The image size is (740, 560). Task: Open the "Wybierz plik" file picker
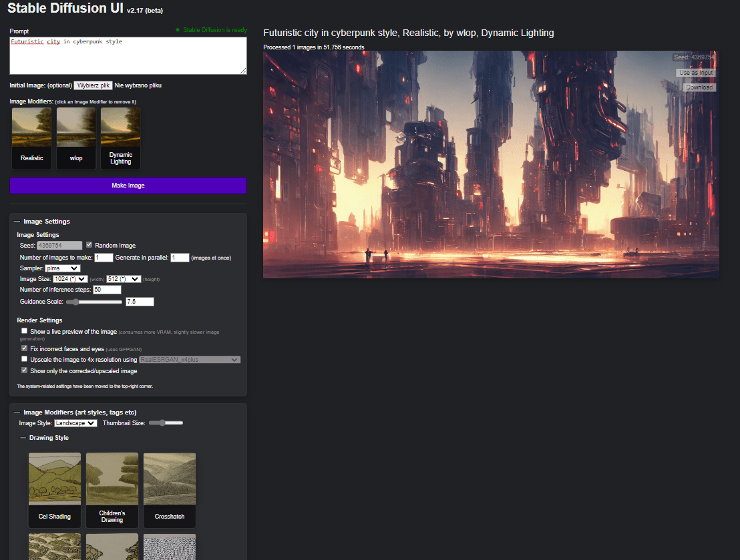[x=92, y=85]
